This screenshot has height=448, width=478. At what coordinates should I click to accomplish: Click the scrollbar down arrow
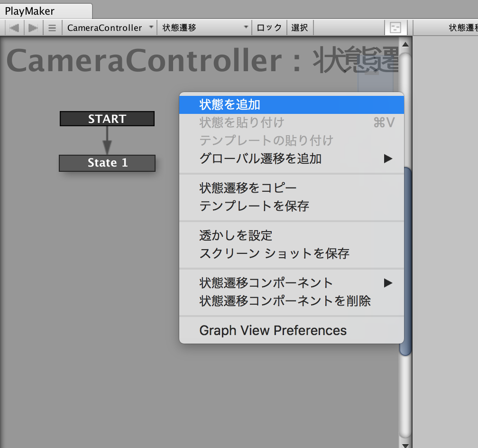click(x=405, y=445)
